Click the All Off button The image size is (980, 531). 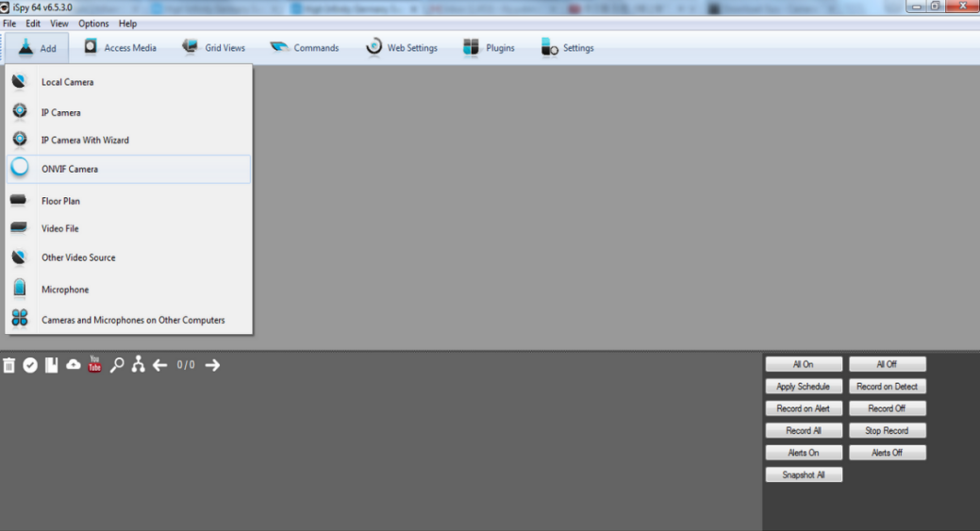887,364
